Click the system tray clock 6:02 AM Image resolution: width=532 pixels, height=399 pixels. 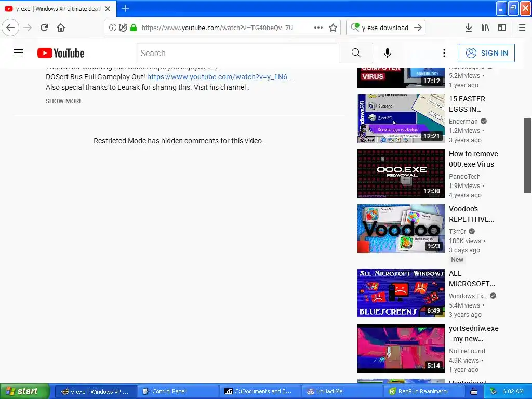pyautogui.click(x=513, y=391)
